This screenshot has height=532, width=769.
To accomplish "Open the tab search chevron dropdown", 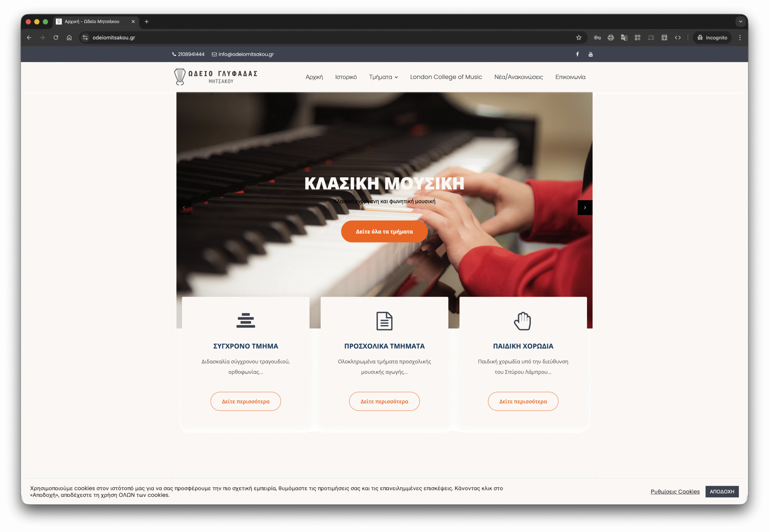I will [740, 22].
